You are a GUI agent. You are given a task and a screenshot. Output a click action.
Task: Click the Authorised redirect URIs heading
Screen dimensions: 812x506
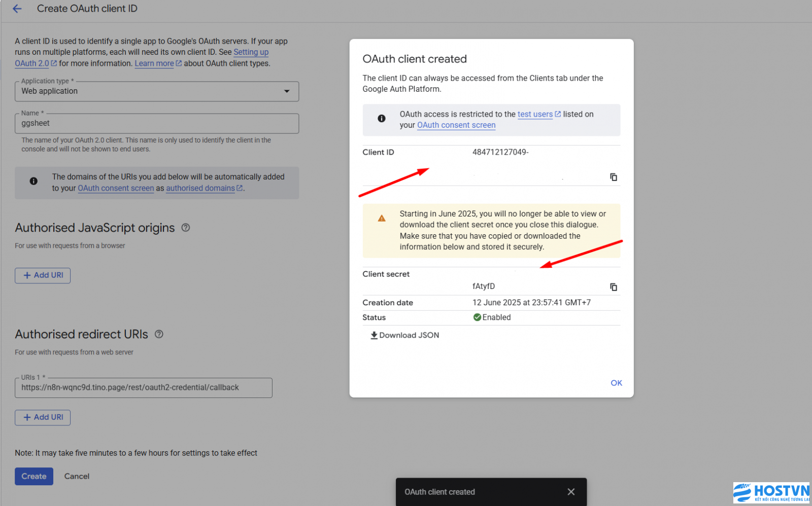tap(81, 334)
